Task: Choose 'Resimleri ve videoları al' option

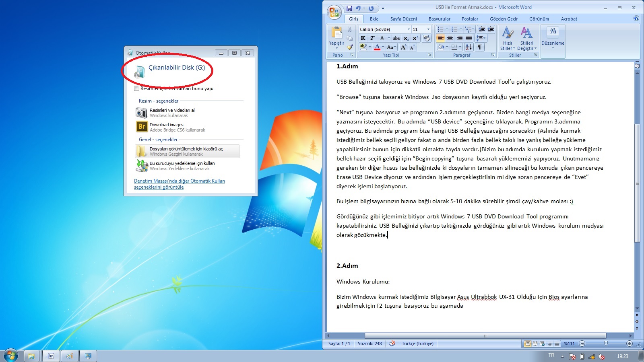Action: click(x=187, y=113)
